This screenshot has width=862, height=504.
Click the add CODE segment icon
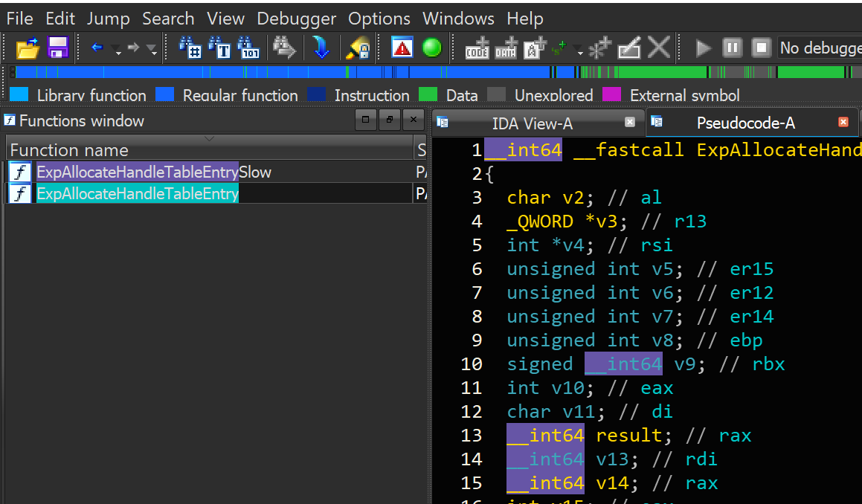pos(477,48)
